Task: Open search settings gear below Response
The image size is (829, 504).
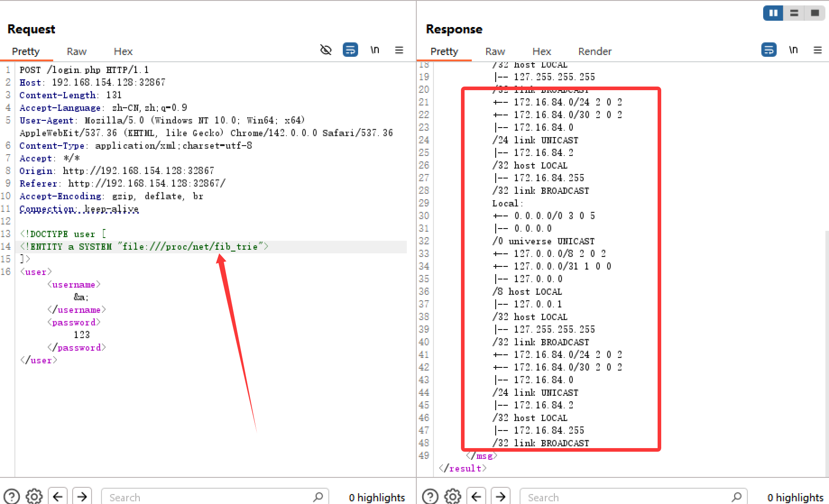Action: [453, 496]
